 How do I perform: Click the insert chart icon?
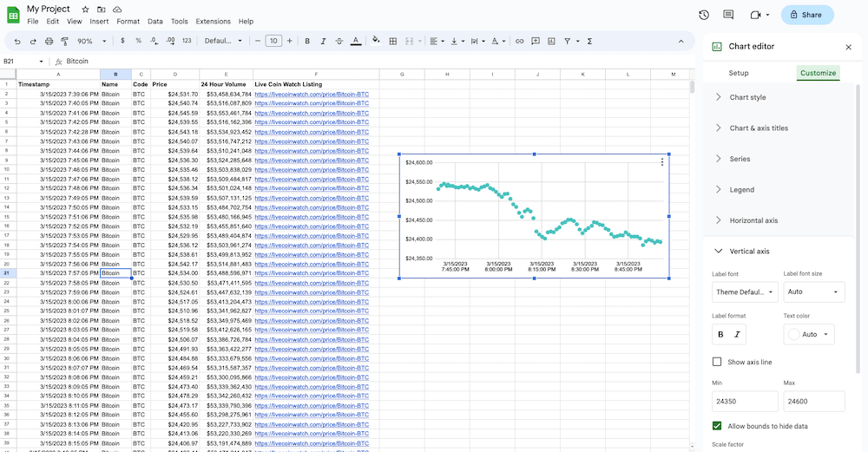(551, 41)
